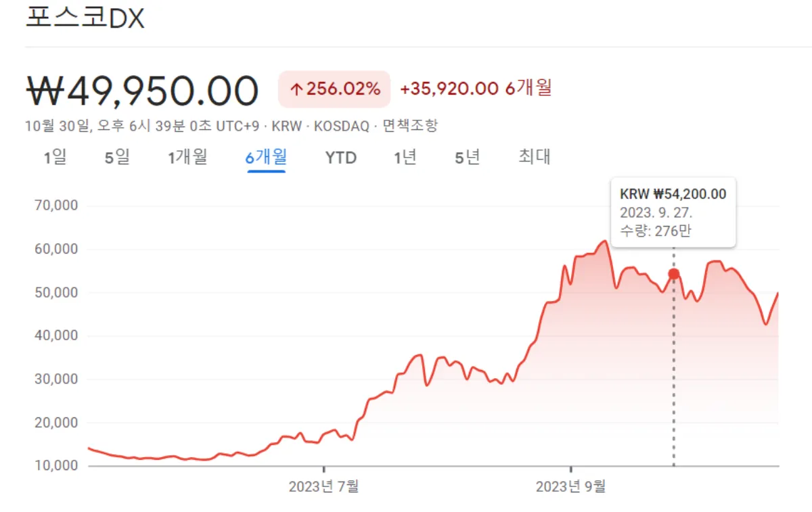This screenshot has width=812, height=512.
Task: Click the ₩49,950.00 current price
Action: click(x=143, y=90)
